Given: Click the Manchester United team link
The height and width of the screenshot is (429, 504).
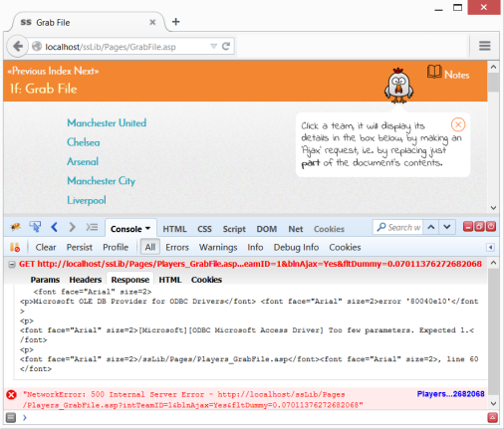Looking at the screenshot, I should click(107, 122).
